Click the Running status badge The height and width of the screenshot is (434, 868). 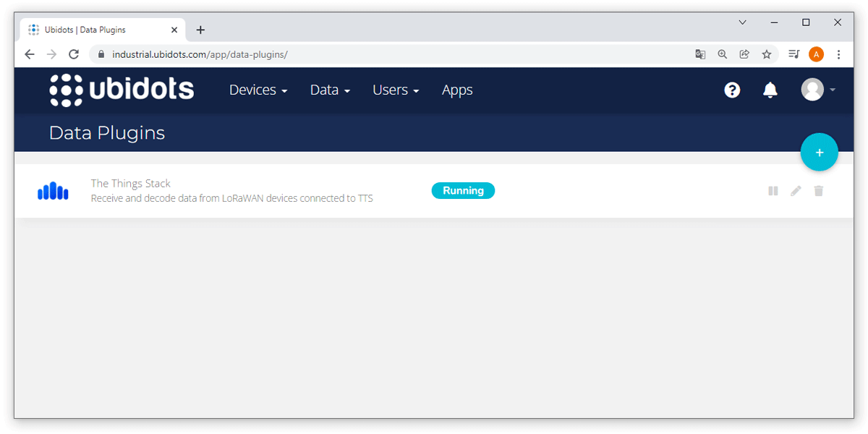(463, 191)
